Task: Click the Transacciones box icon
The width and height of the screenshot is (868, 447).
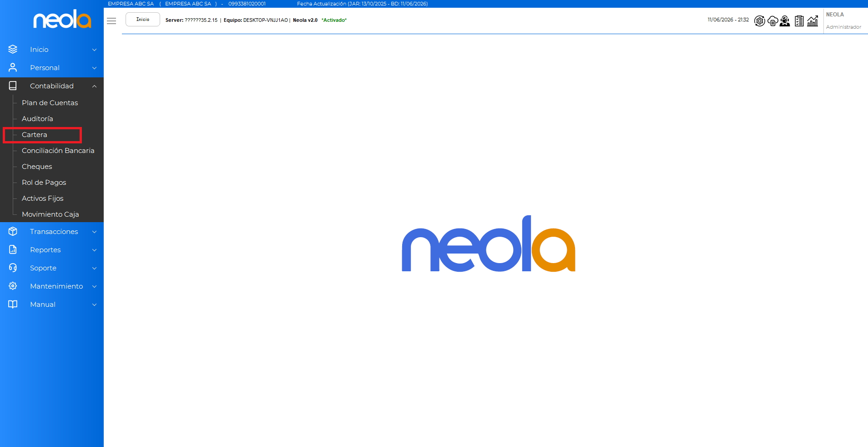Action: [x=13, y=231]
